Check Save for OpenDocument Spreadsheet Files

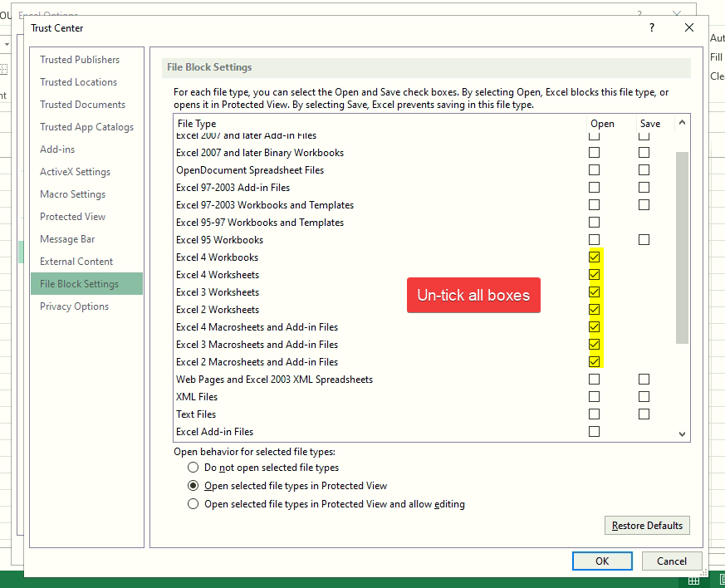(x=644, y=170)
